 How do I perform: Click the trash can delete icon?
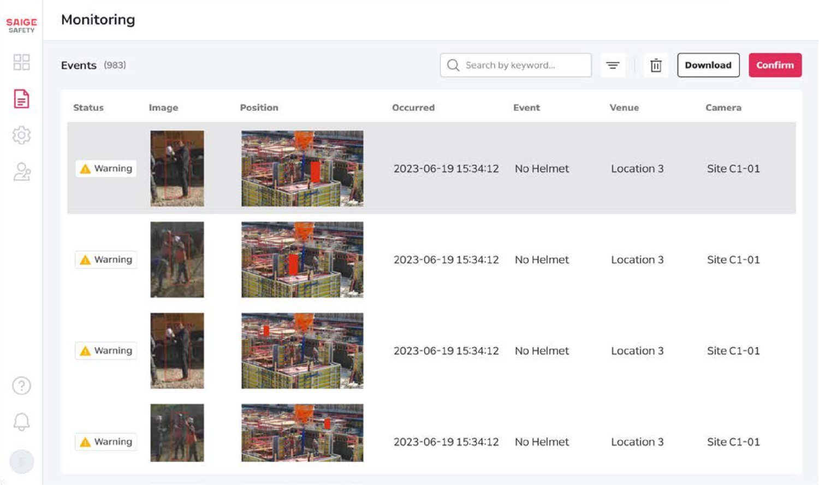[x=656, y=65]
